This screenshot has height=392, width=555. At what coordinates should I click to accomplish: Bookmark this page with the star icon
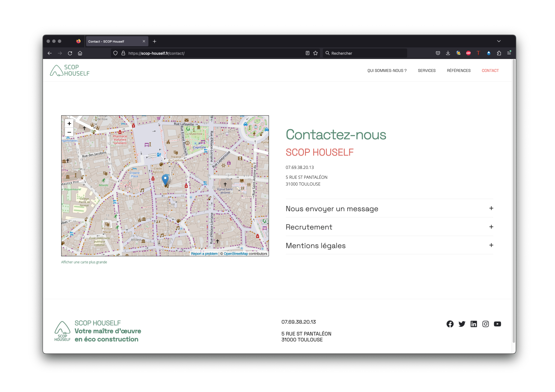[315, 53]
